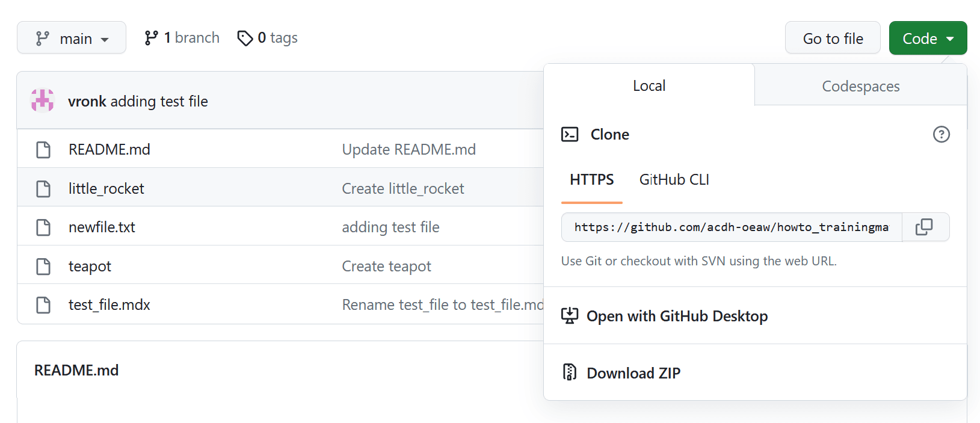Image resolution: width=980 pixels, height=423 pixels.
Task: Click the file icon beside README.md
Action: click(43, 150)
